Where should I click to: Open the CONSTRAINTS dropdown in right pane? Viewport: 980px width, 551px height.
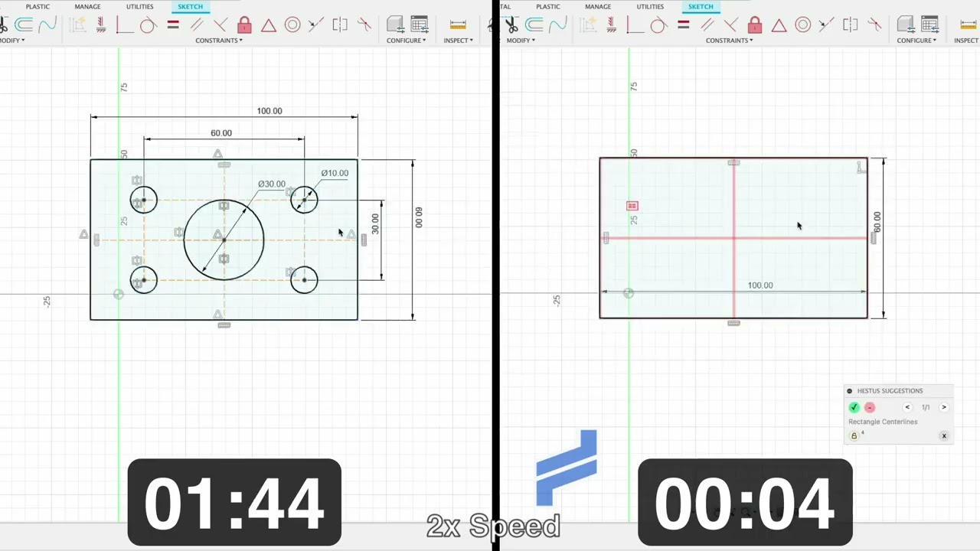click(730, 41)
